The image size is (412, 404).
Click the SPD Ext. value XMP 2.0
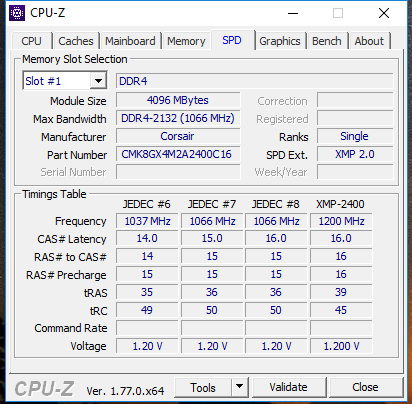(355, 154)
